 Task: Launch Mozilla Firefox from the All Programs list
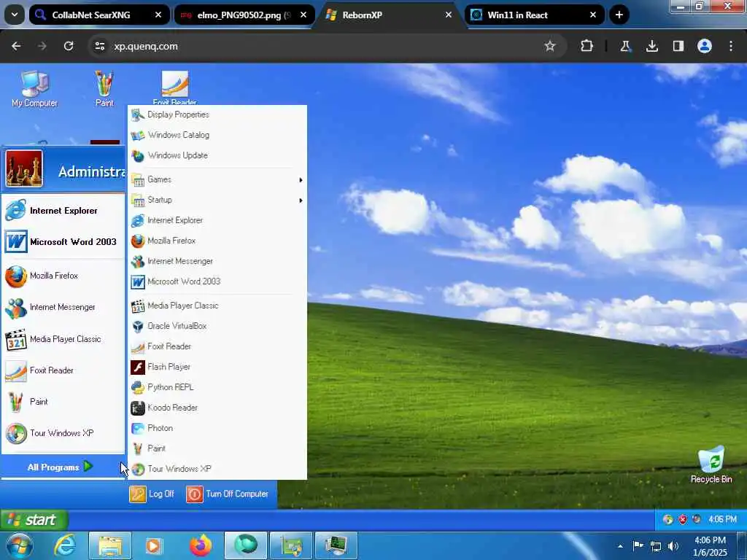point(217,241)
